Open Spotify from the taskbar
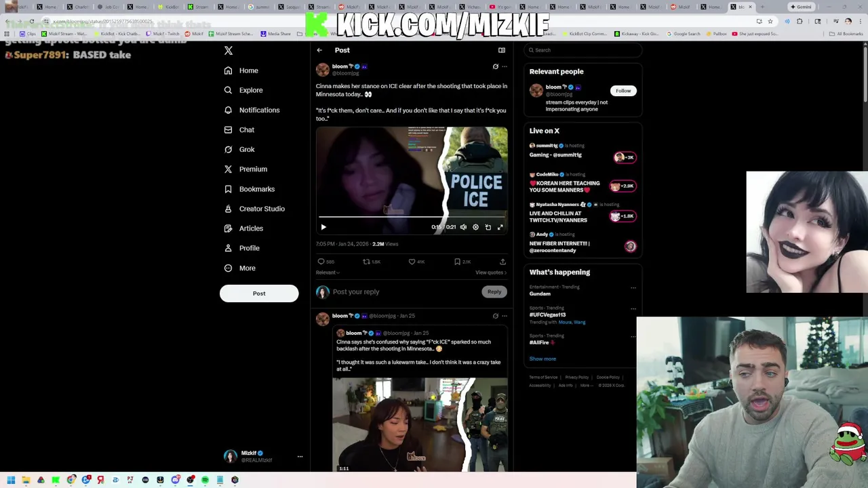The height and width of the screenshot is (488, 868). 205,480
